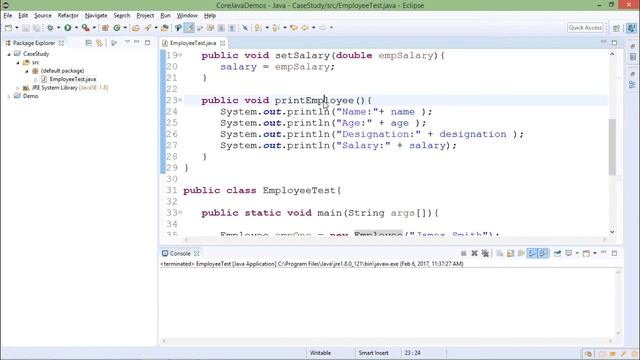Click Remove Launch X icon in Console
This screenshot has width=640, height=360.
474,253
